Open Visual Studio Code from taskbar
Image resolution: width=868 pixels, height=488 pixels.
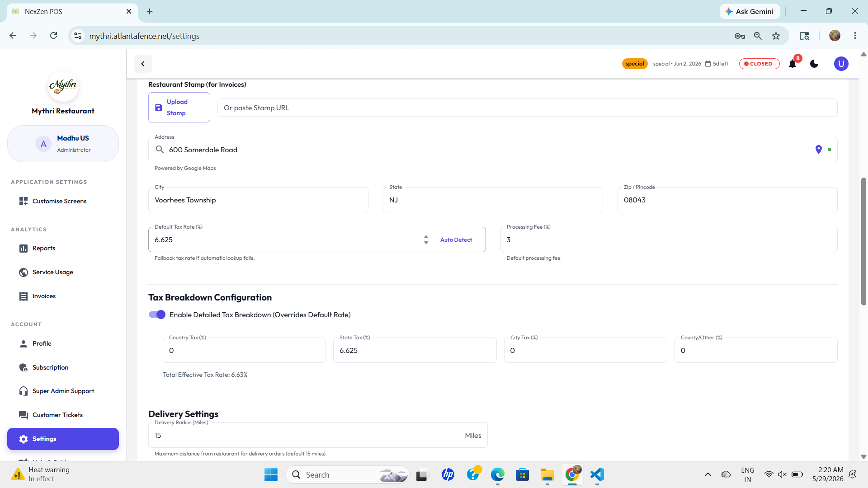[x=597, y=474]
